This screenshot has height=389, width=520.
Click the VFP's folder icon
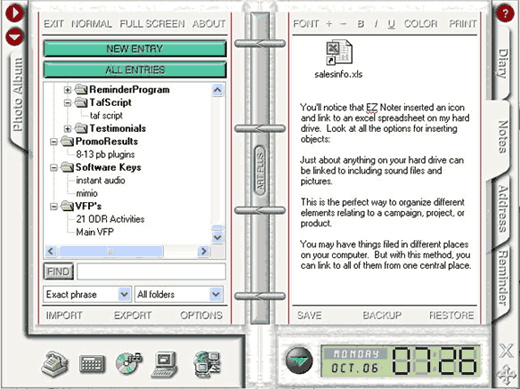[x=67, y=206]
